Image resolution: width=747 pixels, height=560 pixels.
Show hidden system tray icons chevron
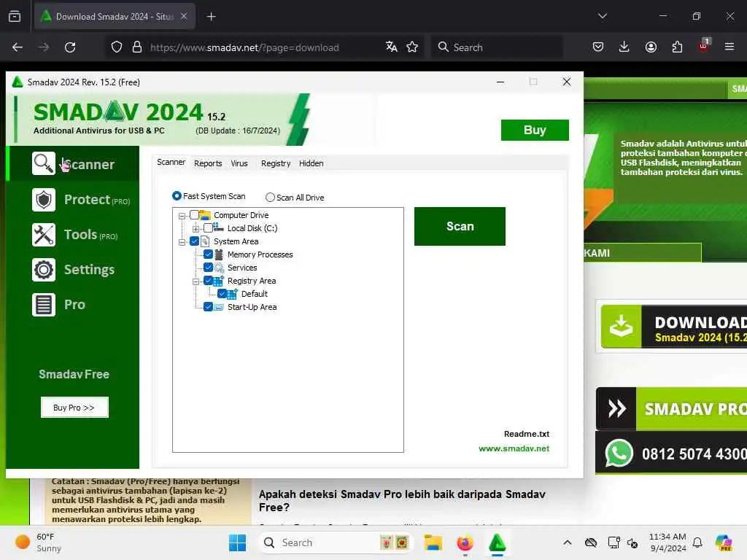pos(567,542)
